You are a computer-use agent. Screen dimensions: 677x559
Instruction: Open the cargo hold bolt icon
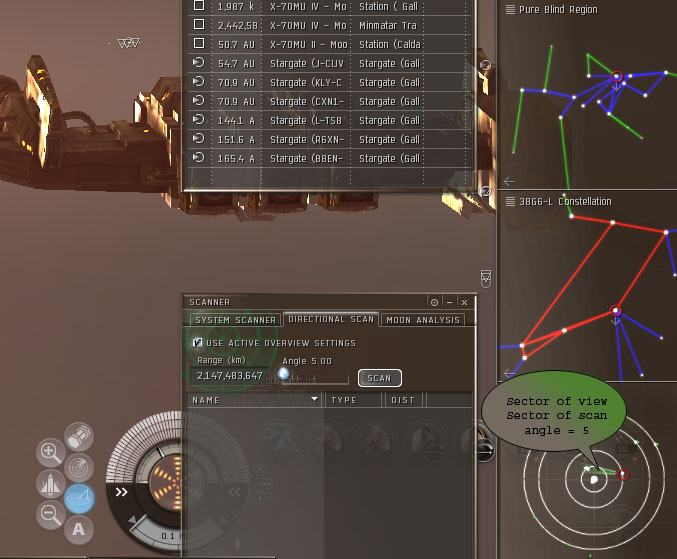(79, 437)
